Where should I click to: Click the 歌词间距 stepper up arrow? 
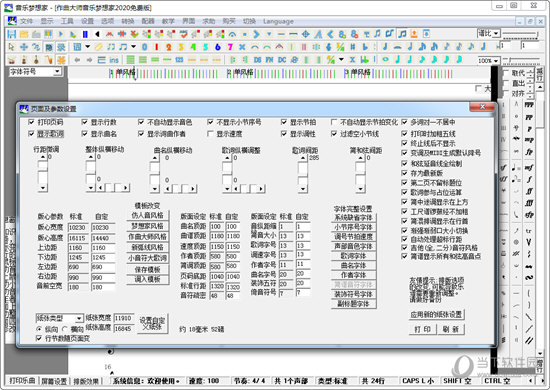pos(303,158)
